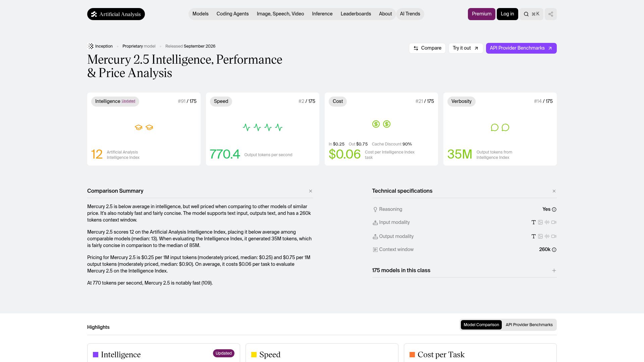This screenshot has height=362, width=644.
Task: Open the Inference menu
Action: (x=322, y=14)
